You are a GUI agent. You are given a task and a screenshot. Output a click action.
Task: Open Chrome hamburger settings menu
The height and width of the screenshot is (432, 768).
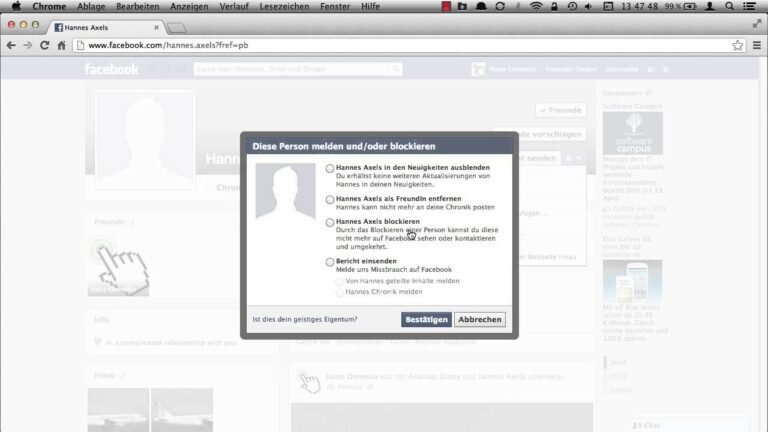tap(755, 46)
